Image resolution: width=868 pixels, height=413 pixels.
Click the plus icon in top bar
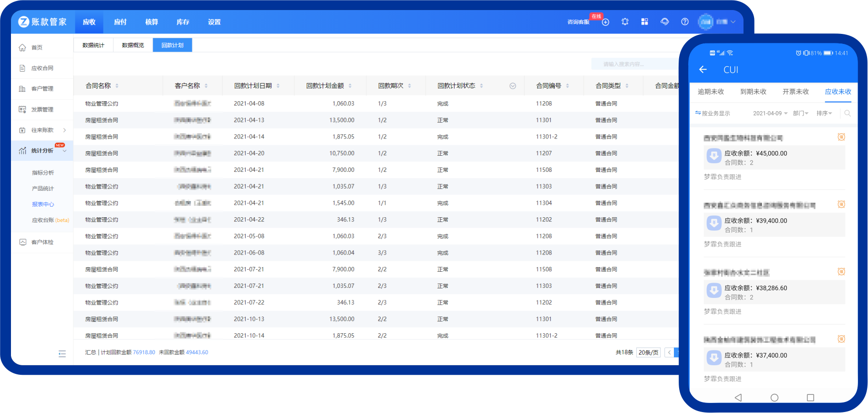coord(606,22)
